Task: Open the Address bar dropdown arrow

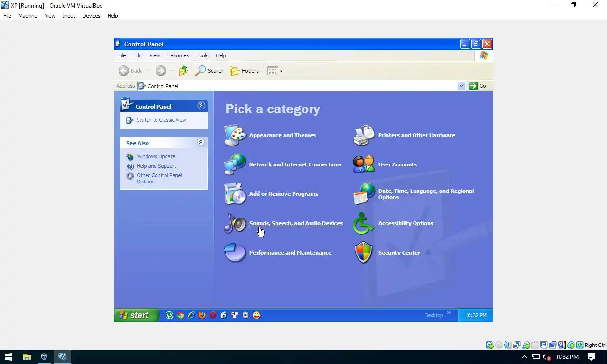Action: point(462,86)
